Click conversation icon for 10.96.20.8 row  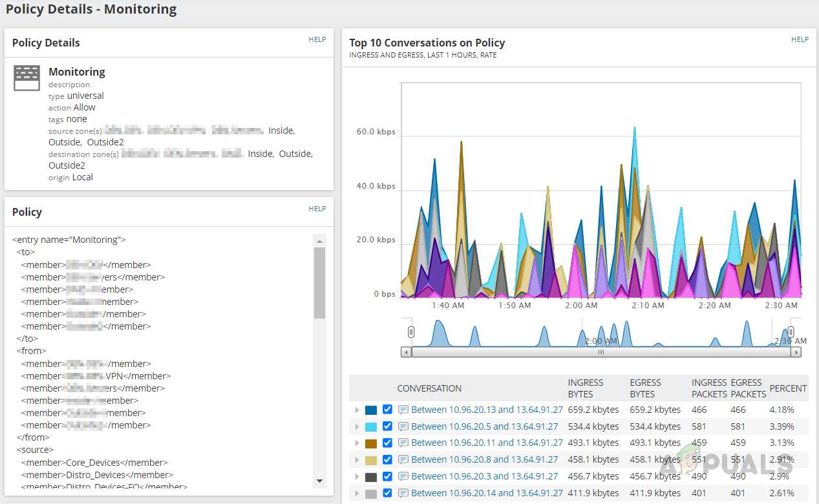click(403, 460)
